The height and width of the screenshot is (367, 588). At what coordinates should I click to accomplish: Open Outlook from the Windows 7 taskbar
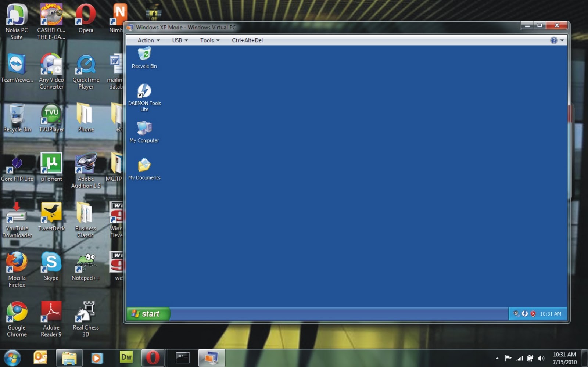[x=40, y=357]
